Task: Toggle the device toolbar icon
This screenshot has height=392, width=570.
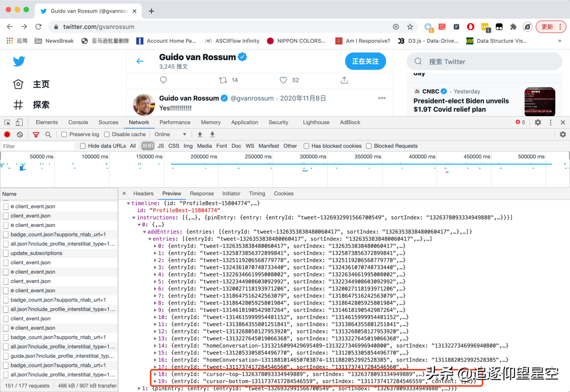Action: 20,122
